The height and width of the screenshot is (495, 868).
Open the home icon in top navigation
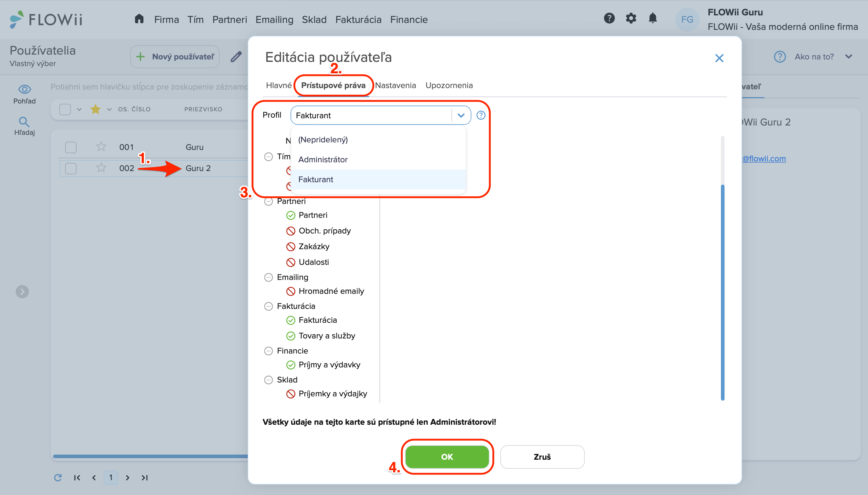[139, 19]
